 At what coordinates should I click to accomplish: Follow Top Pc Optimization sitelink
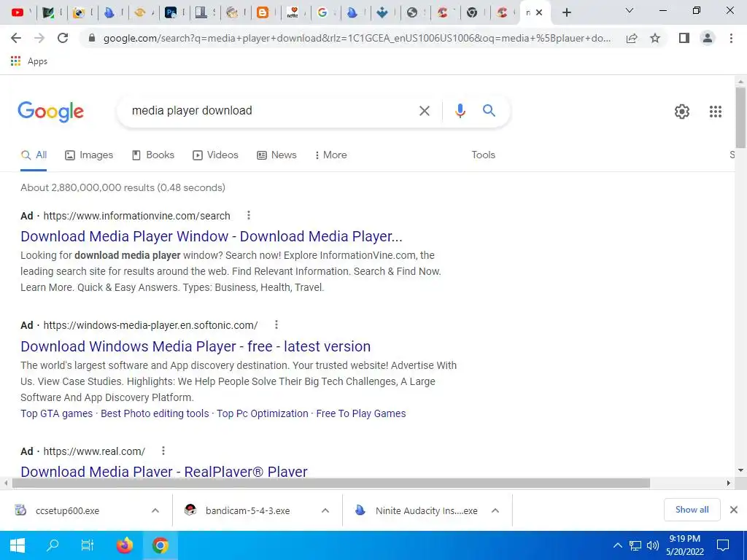click(263, 413)
